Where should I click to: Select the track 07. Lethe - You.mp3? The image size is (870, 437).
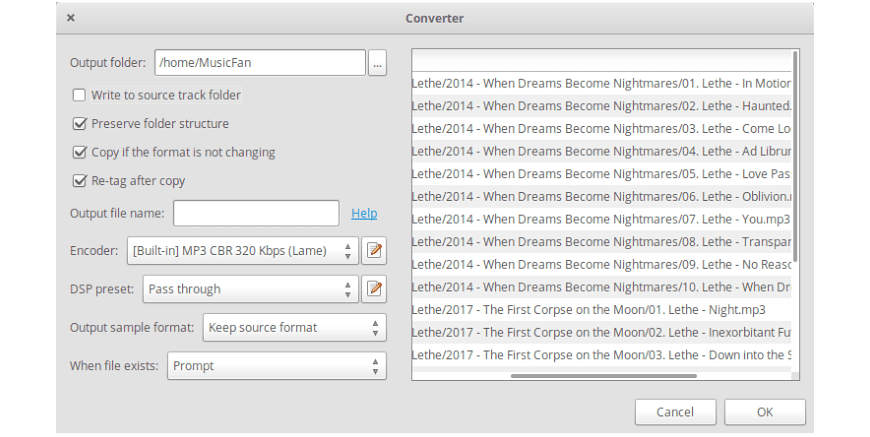[x=600, y=219]
